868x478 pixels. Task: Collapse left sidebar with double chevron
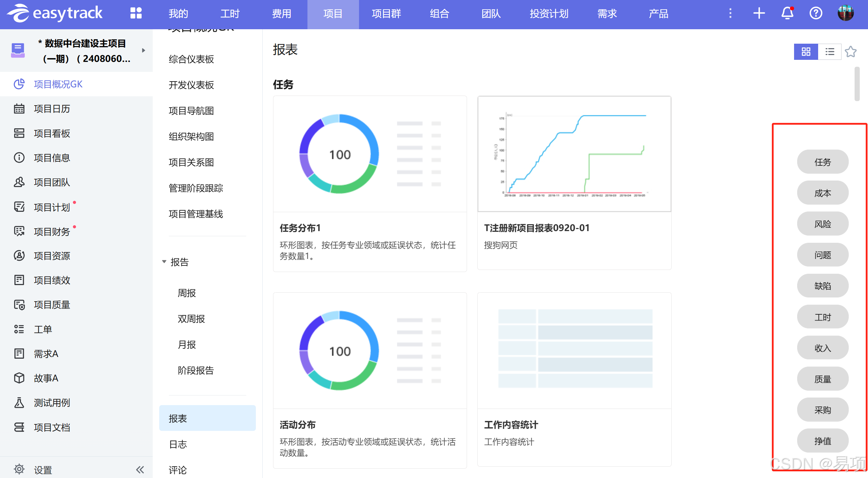(140, 470)
